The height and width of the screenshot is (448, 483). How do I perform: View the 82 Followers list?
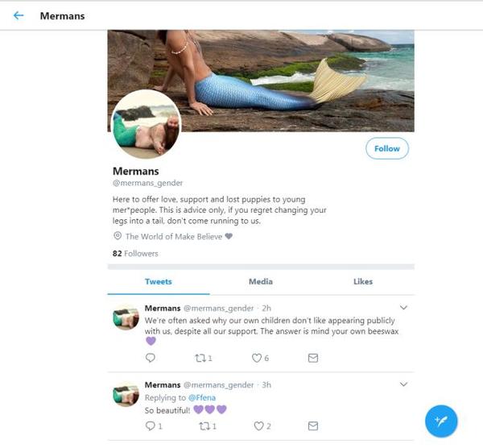click(135, 253)
